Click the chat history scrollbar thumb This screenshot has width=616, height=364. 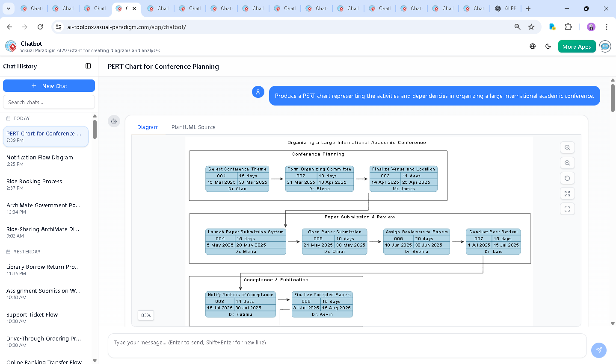(x=95, y=129)
